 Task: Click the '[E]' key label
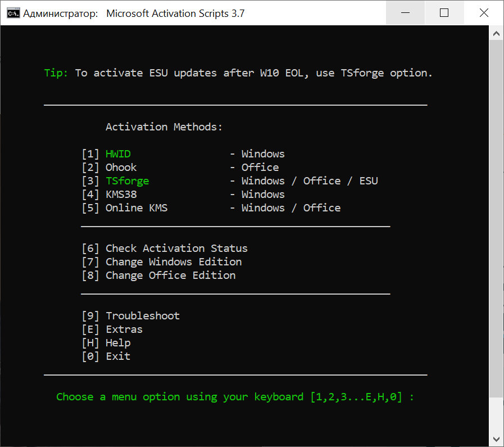tap(90, 329)
